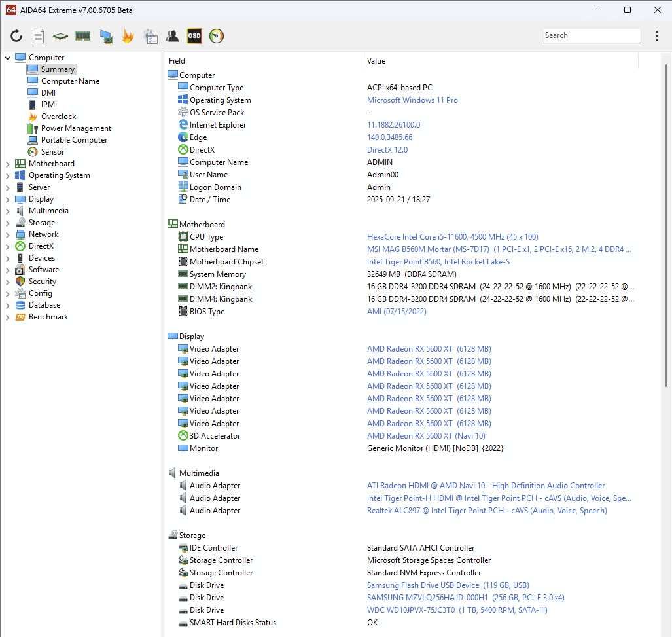Expand the Benchmark tree node
The image size is (672, 637).
pyautogui.click(x=7, y=317)
